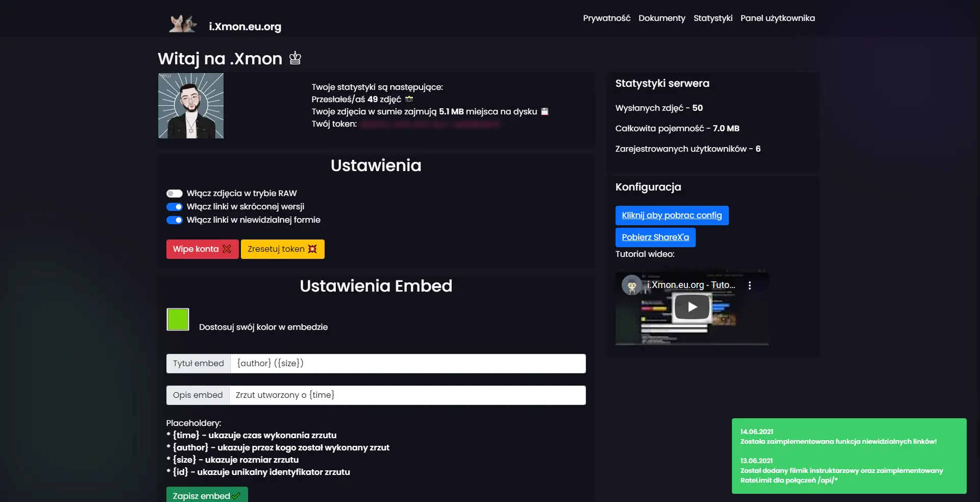Open the video three-dot options menu
The height and width of the screenshot is (502, 980).
point(749,285)
